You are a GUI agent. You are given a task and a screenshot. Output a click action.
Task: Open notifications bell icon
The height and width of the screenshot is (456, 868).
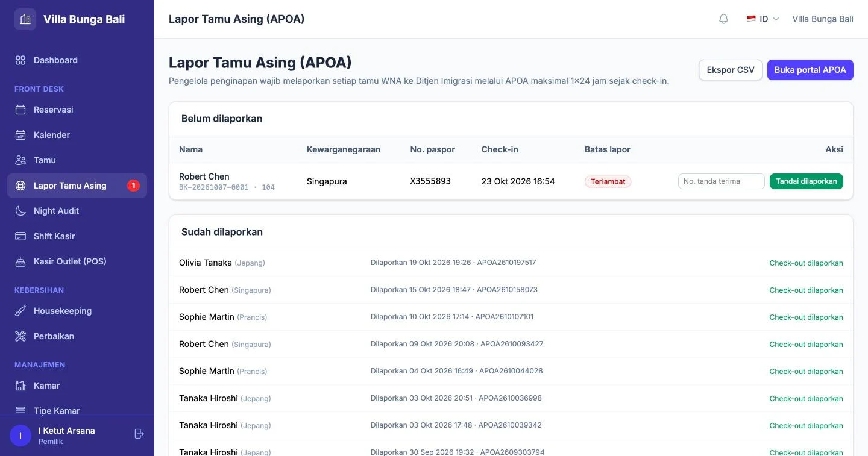[x=724, y=19]
